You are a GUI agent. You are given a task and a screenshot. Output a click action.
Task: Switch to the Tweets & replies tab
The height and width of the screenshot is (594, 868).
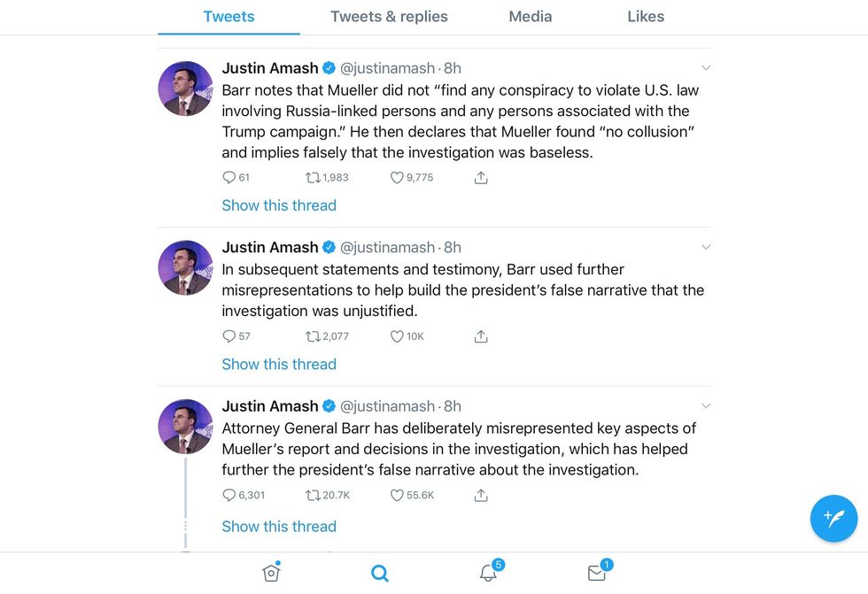pos(389,17)
